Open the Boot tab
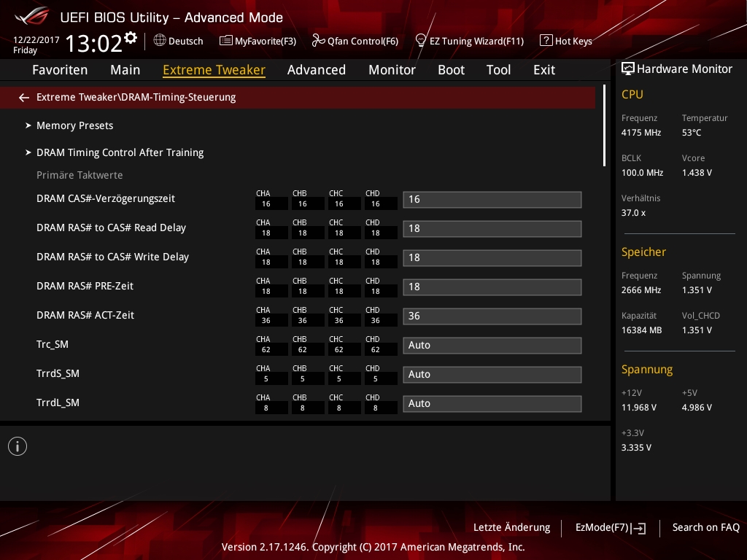Screen dimensions: 747x560 tap(451, 70)
